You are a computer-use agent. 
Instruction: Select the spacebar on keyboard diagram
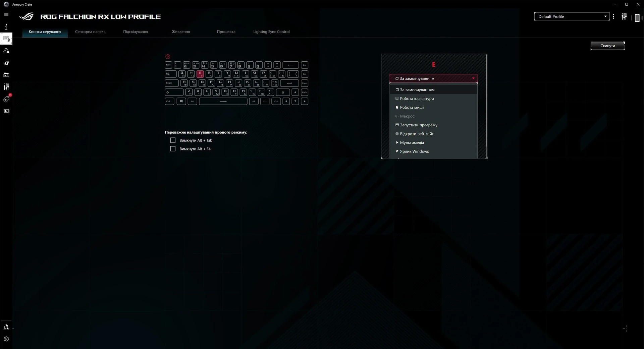(223, 101)
